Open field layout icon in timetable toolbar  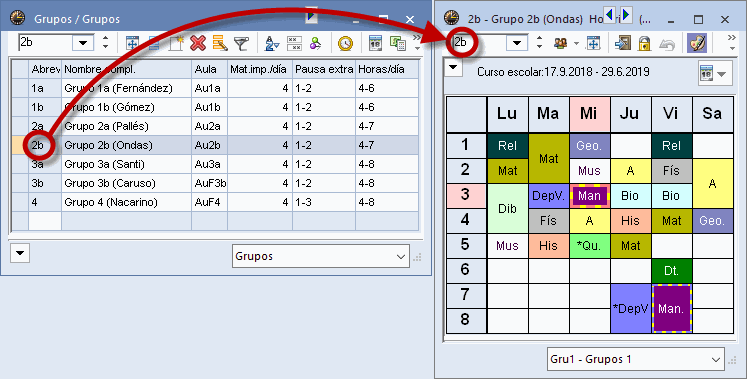pos(593,43)
